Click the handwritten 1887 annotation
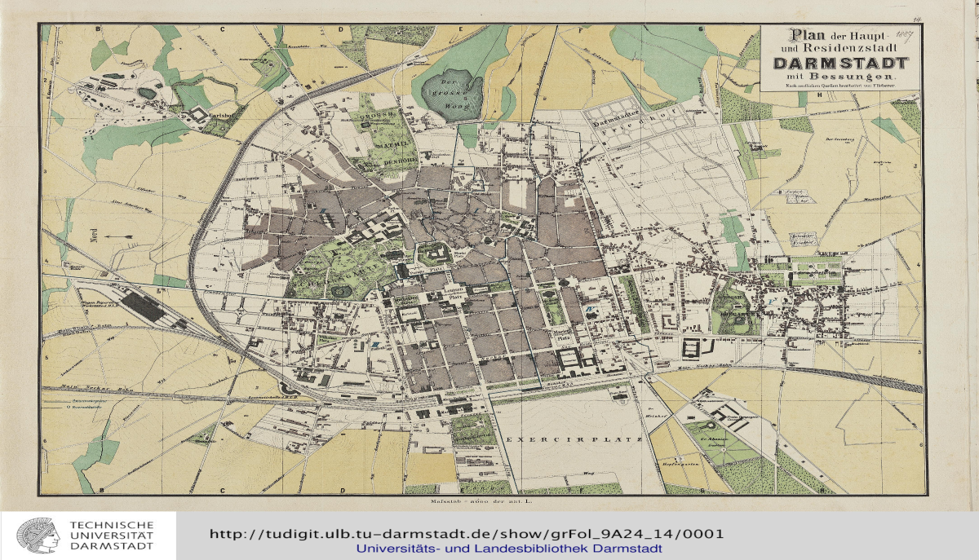 click(x=903, y=35)
